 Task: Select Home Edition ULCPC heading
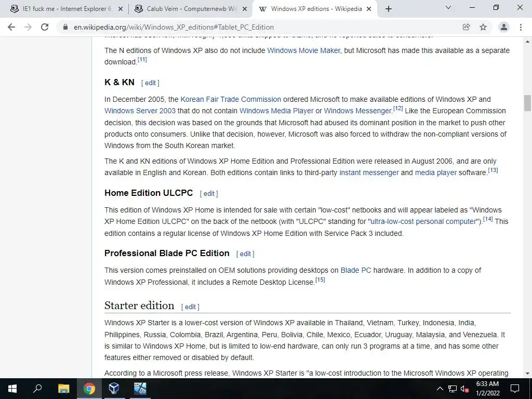pyautogui.click(x=149, y=193)
